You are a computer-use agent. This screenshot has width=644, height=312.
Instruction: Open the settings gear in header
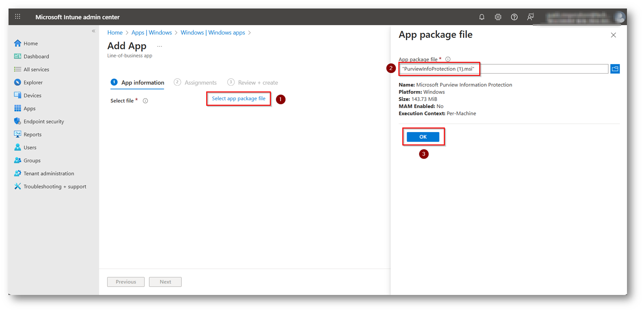tap(498, 17)
